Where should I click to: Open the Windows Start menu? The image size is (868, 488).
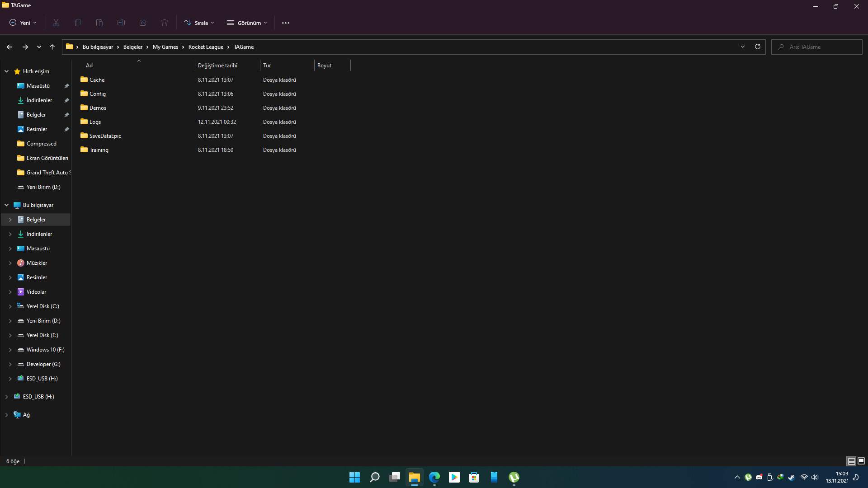355,477
